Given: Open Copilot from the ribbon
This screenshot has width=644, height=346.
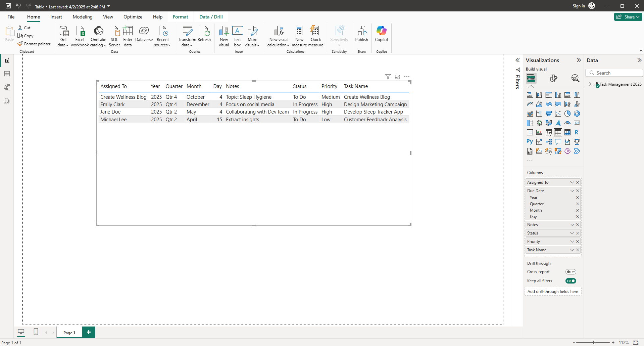Looking at the screenshot, I should [x=381, y=34].
